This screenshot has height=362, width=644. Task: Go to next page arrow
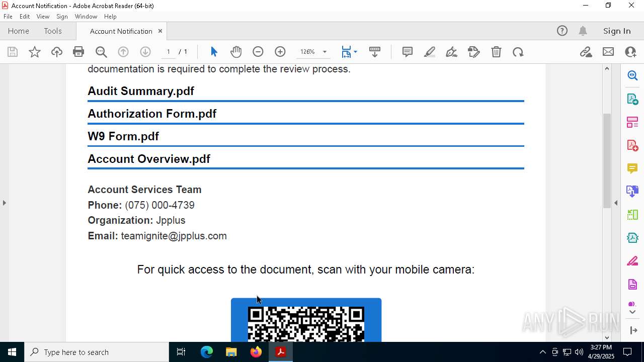(x=145, y=52)
